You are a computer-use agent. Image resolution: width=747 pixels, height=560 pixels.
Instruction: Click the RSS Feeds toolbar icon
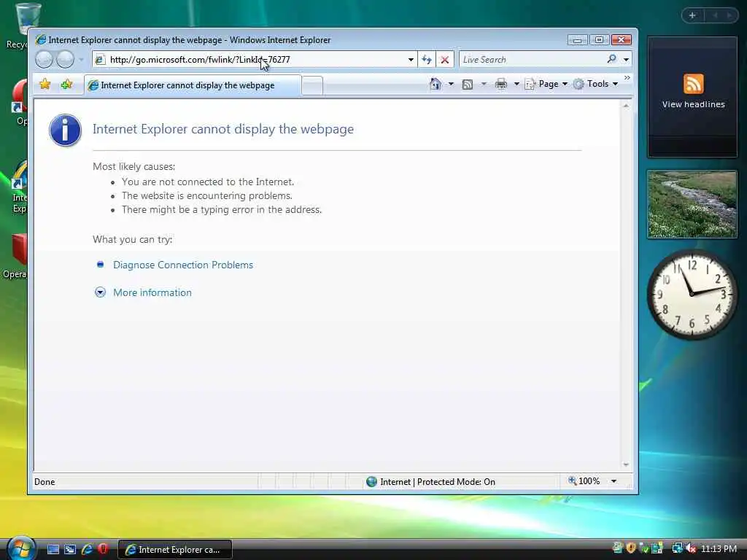tap(468, 85)
